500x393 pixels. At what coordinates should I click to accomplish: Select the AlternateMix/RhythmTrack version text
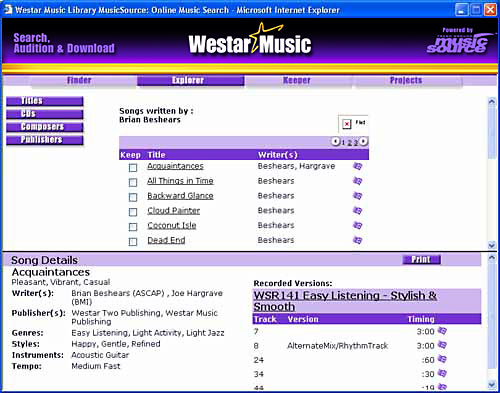click(337, 346)
